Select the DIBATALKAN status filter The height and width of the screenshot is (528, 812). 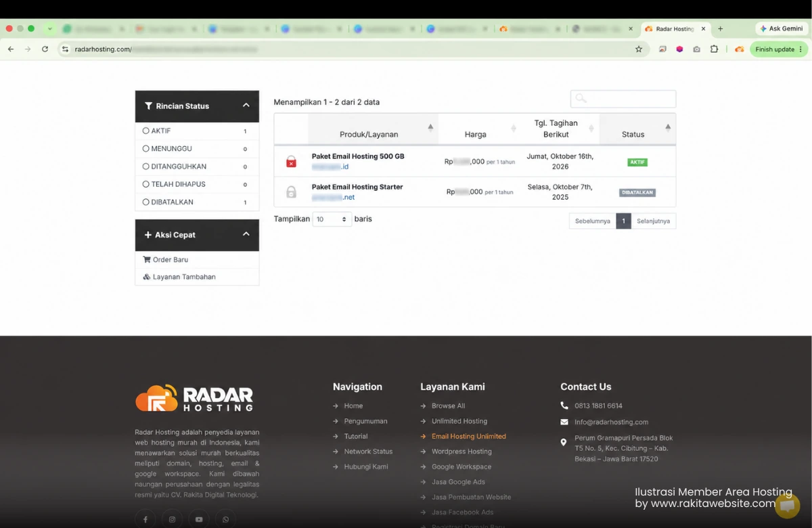(197, 202)
